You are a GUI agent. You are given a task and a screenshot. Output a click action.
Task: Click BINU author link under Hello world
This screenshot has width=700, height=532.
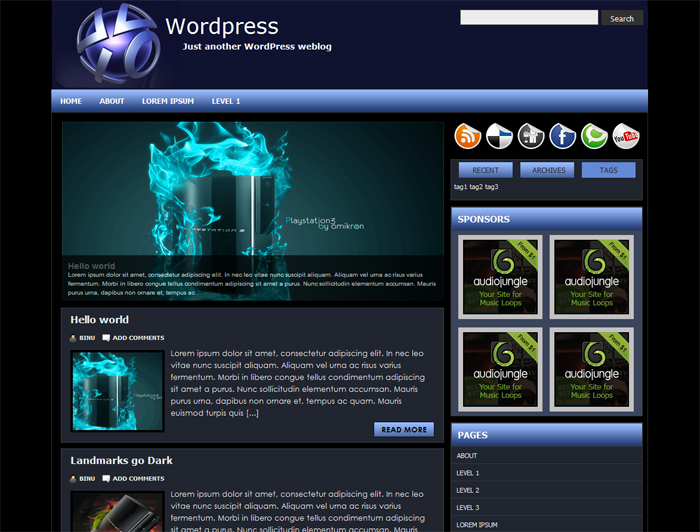87,338
